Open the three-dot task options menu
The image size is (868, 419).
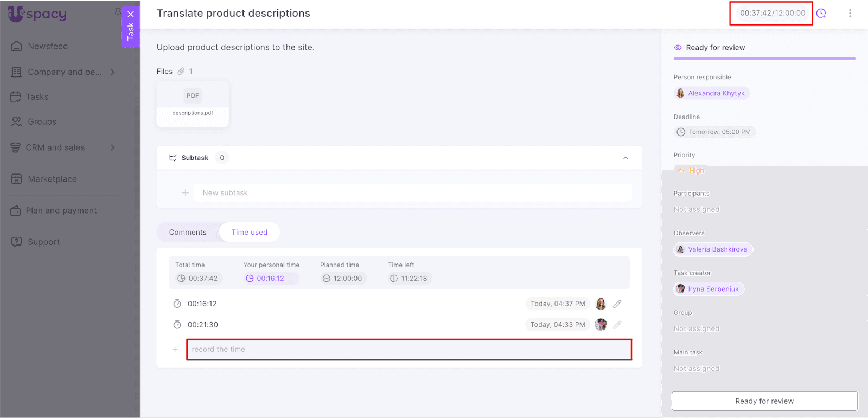pos(850,14)
